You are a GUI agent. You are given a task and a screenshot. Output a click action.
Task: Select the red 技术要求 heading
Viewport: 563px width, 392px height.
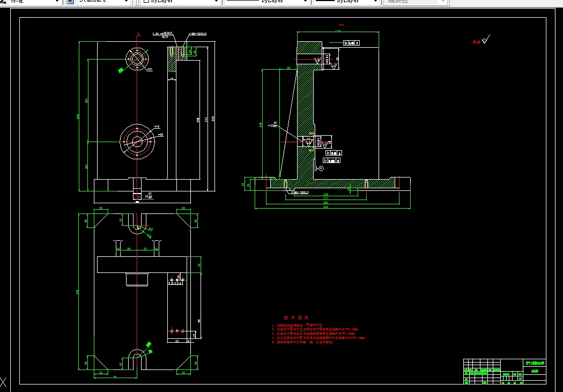pyautogui.click(x=296, y=317)
